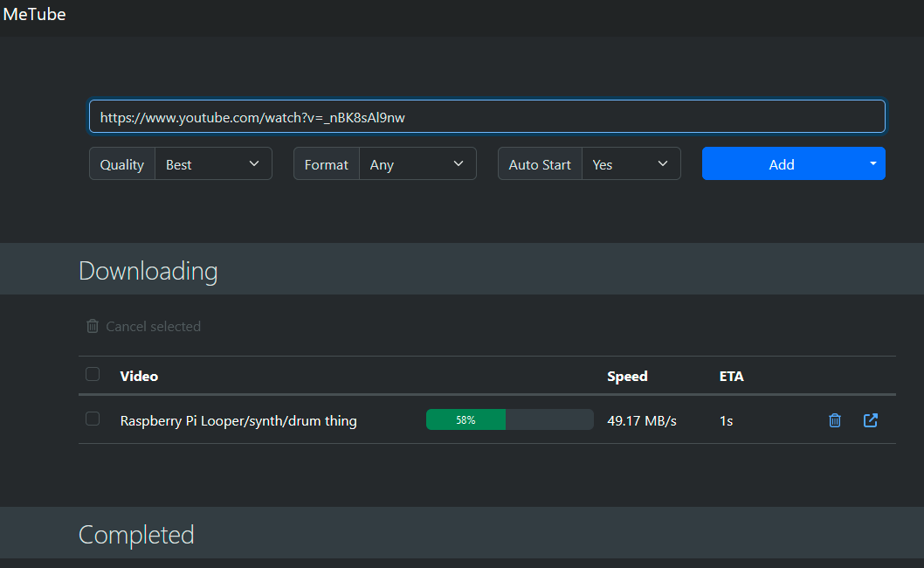
Task: Change the Auto Start dropdown from Yes
Action: click(x=631, y=164)
